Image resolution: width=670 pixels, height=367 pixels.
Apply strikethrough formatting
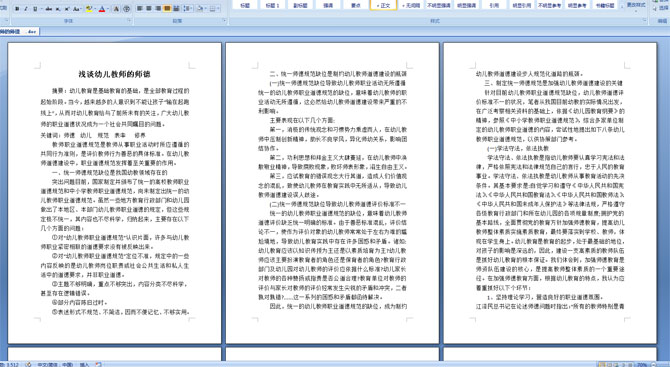(49, 9)
